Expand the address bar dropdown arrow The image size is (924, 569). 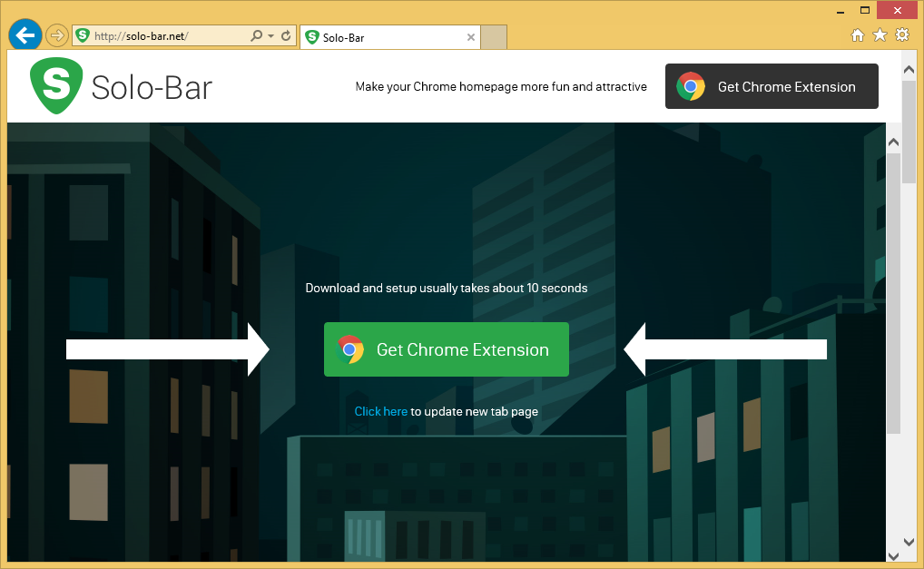[270, 36]
